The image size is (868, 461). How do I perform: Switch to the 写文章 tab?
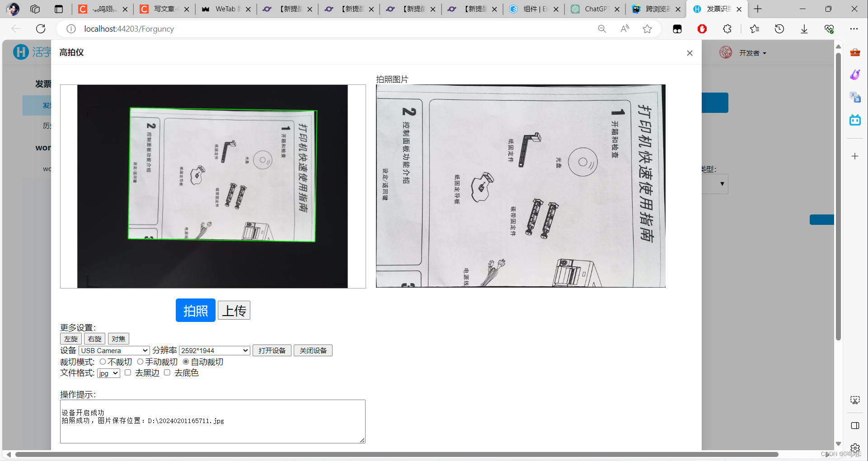165,9
